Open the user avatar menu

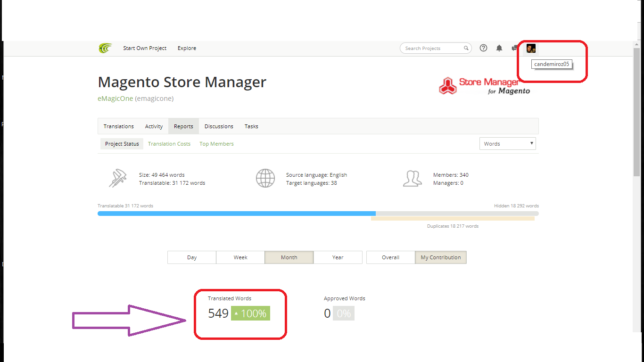tap(531, 48)
